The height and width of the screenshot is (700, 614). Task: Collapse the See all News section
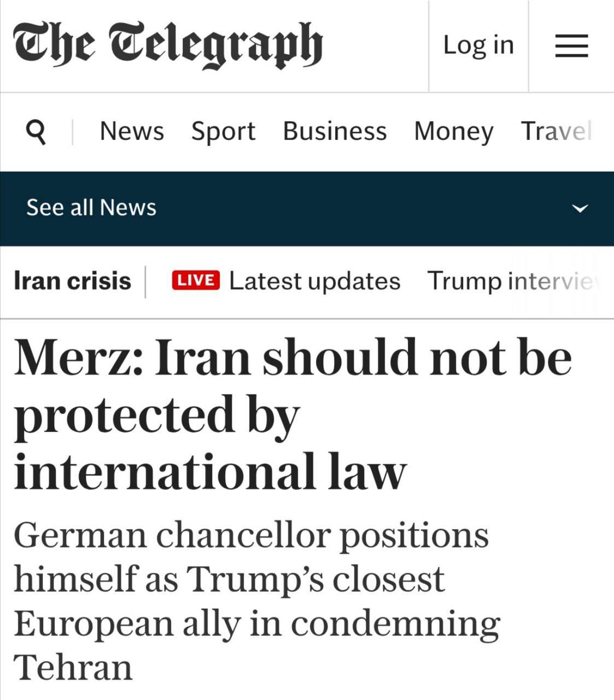pyautogui.click(x=580, y=207)
